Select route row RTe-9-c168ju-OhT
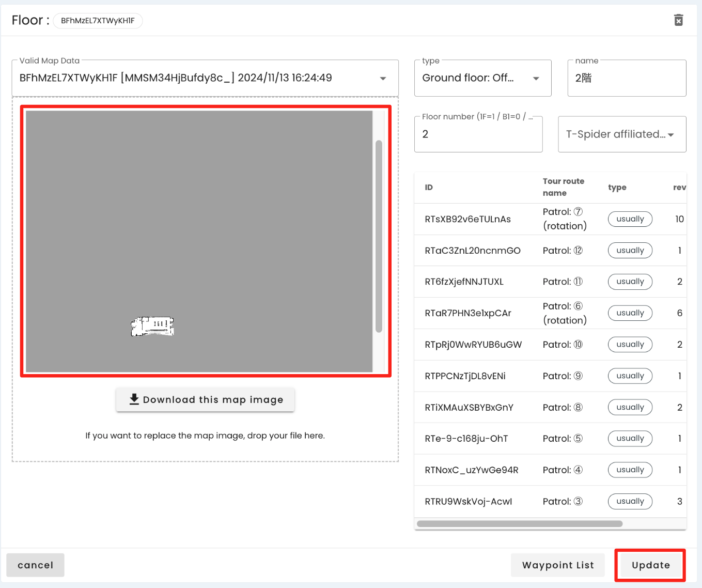 point(550,439)
